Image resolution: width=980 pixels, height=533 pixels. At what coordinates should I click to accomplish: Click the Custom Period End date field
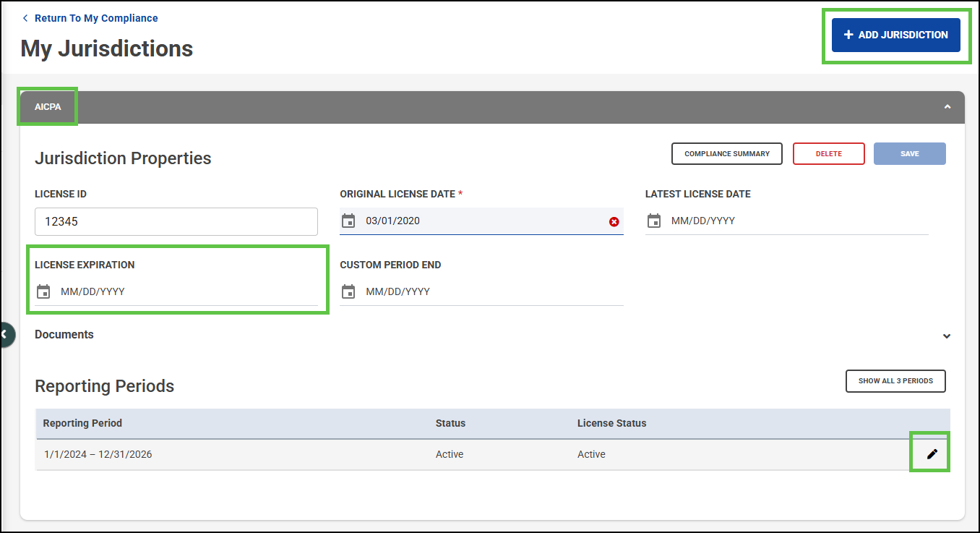(x=491, y=292)
